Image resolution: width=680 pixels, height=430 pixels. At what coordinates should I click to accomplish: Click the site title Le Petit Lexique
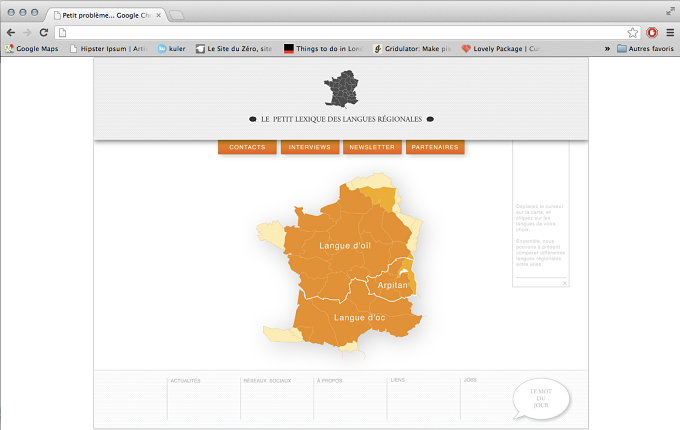[341, 119]
